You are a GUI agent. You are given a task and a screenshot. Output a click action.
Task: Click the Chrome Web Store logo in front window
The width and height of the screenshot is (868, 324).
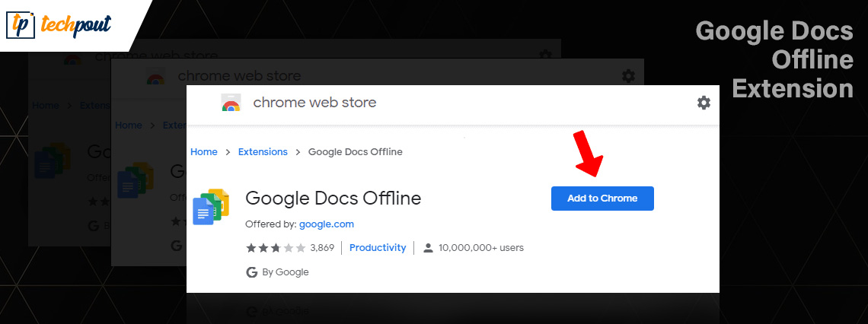[231, 103]
